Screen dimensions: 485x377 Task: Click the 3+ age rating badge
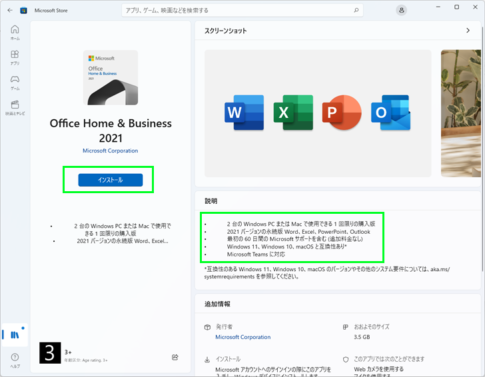[x=50, y=353]
